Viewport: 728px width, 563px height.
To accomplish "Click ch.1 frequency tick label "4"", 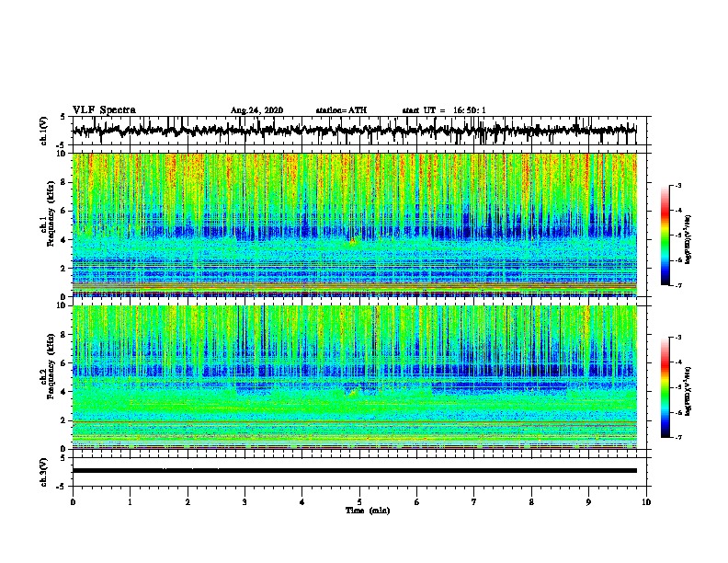I will (63, 240).
